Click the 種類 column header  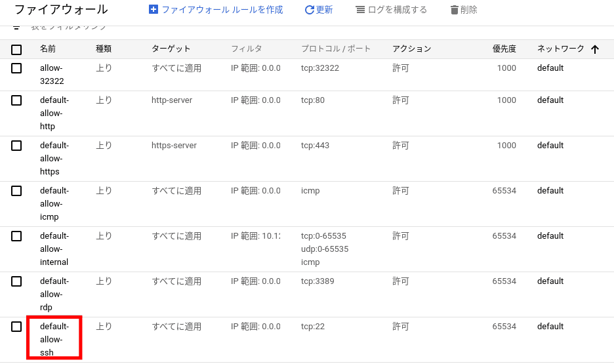click(104, 49)
